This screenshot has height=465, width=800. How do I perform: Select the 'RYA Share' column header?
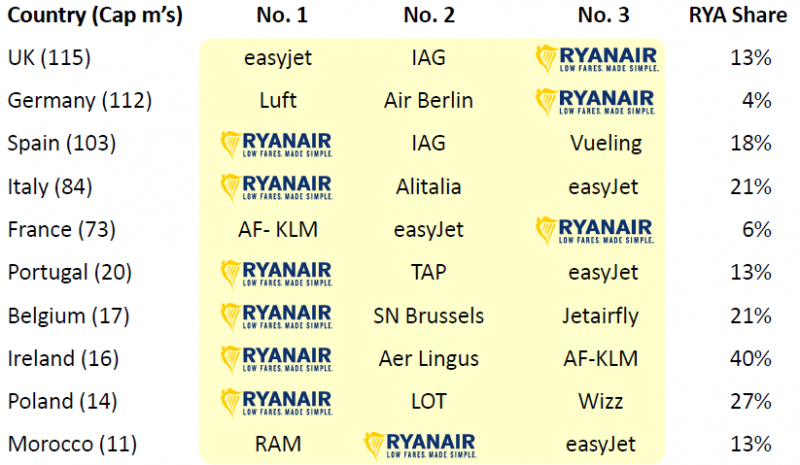[x=738, y=15]
